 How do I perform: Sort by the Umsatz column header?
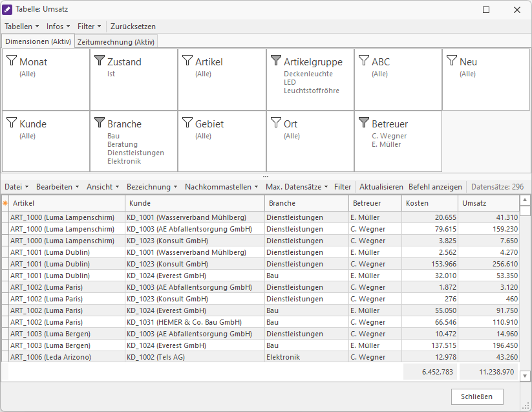click(489, 203)
